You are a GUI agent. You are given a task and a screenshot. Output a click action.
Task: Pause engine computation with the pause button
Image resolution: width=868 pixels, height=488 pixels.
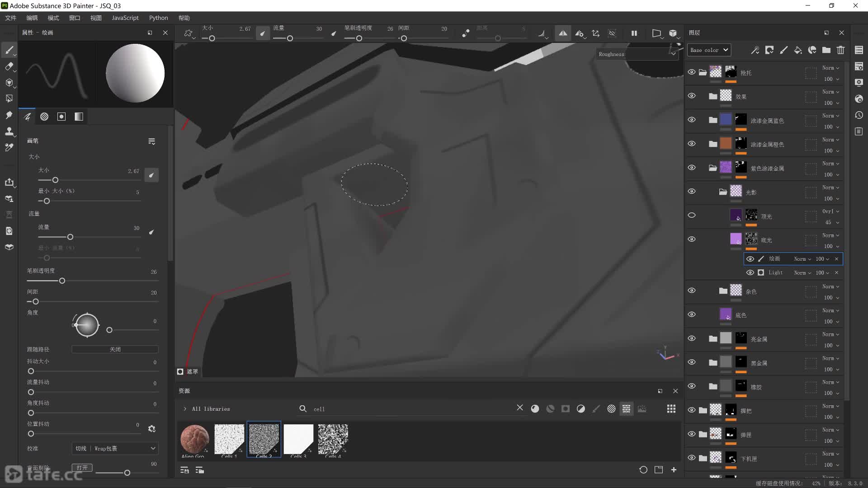tap(634, 33)
